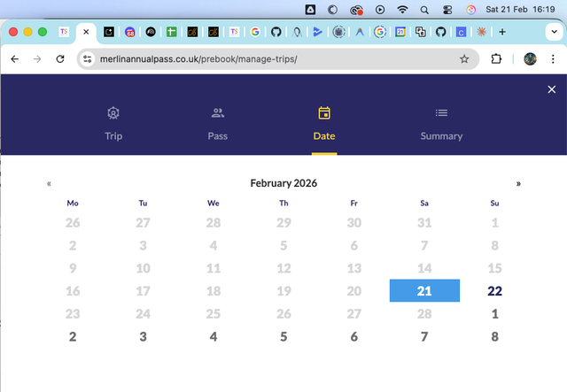Bookmark this page with the star icon
The width and height of the screenshot is (567, 392).
[x=464, y=59]
